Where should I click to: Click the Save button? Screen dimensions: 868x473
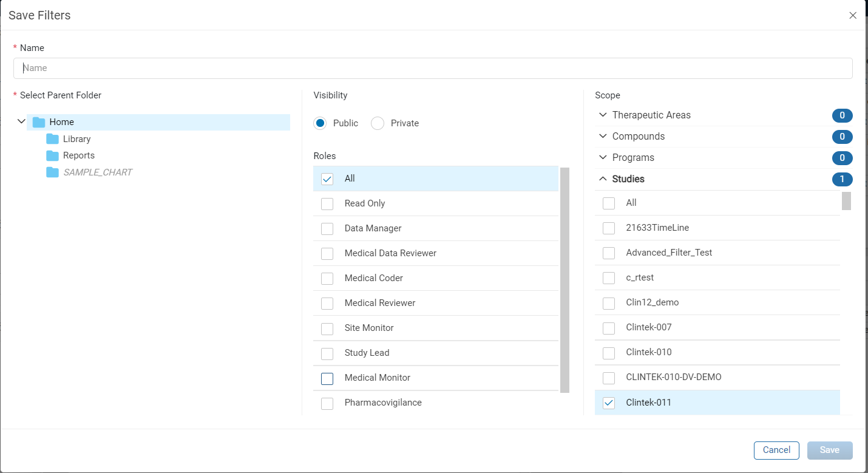click(830, 450)
